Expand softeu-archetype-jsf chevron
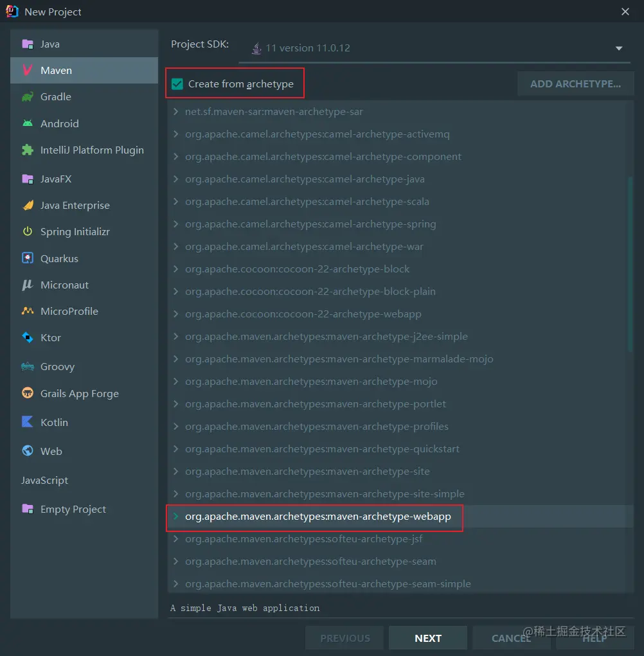The width and height of the screenshot is (644, 656). click(175, 538)
